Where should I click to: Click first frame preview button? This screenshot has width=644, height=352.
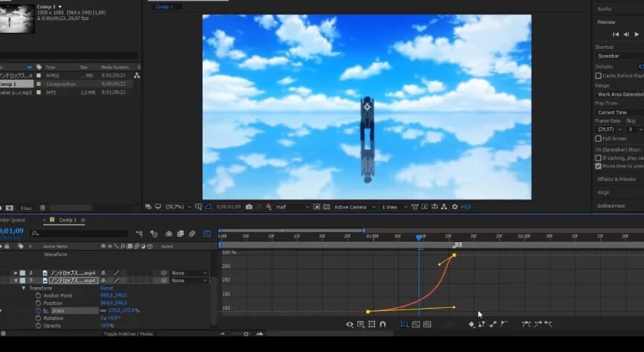[616, 34]
